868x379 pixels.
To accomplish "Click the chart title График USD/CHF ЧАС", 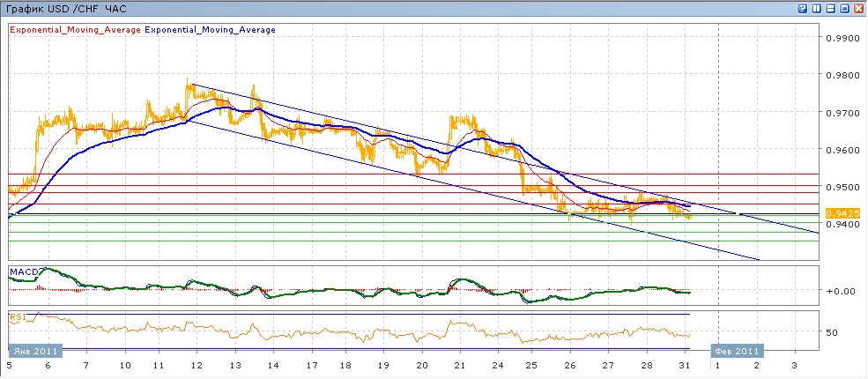I will click(x=65, y=8).
